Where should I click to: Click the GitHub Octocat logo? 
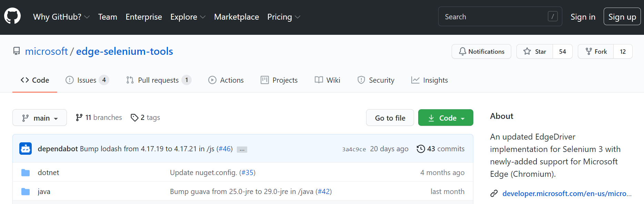tap(12, 16)
